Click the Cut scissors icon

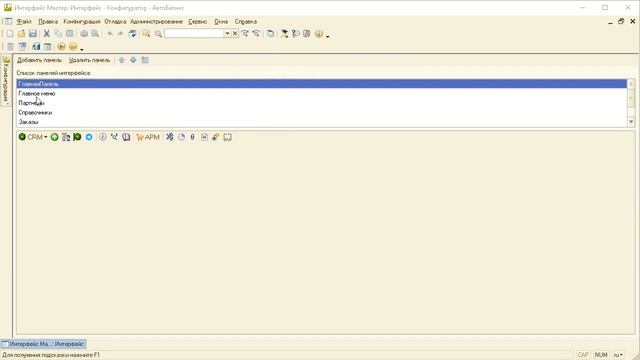[47, 34]
